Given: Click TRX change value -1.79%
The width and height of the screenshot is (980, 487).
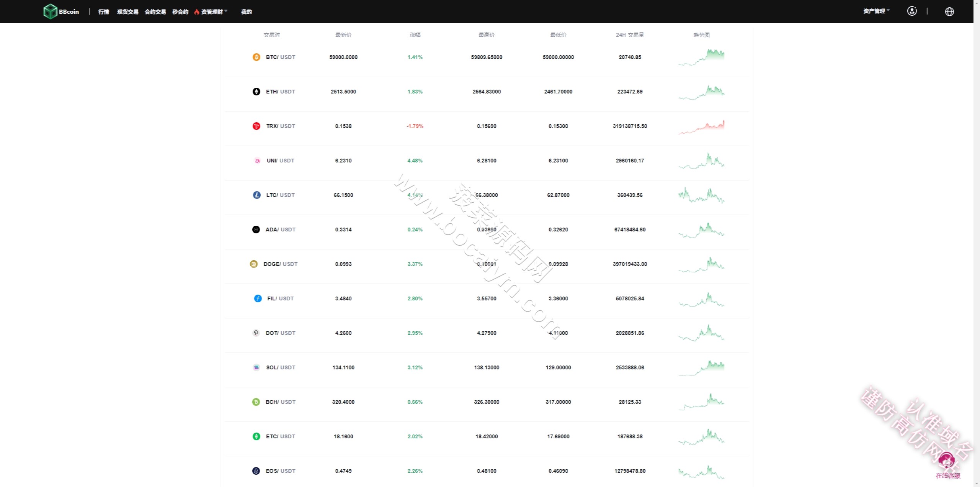Looking at the screenshot, I should pos(415,126).
